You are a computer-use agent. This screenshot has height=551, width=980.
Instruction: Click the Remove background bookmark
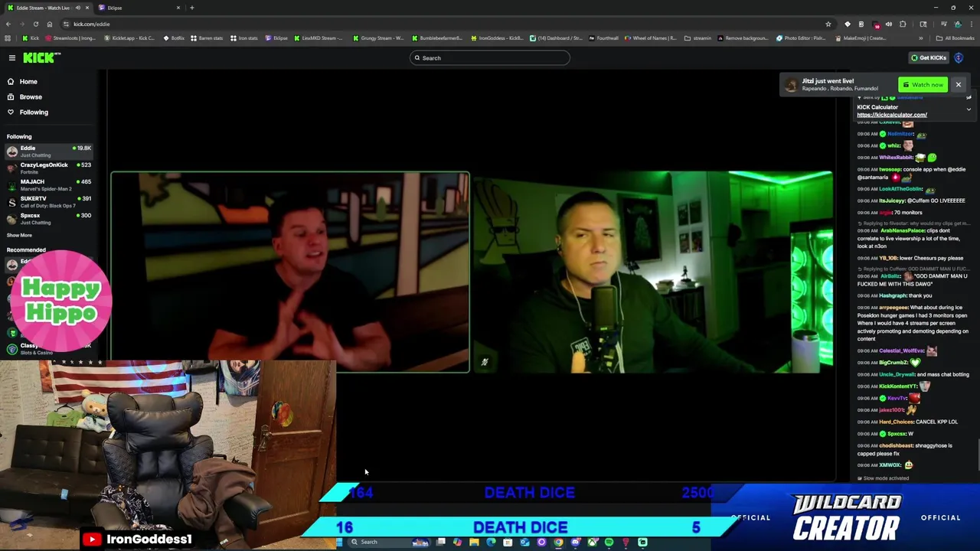pos(743,37)
